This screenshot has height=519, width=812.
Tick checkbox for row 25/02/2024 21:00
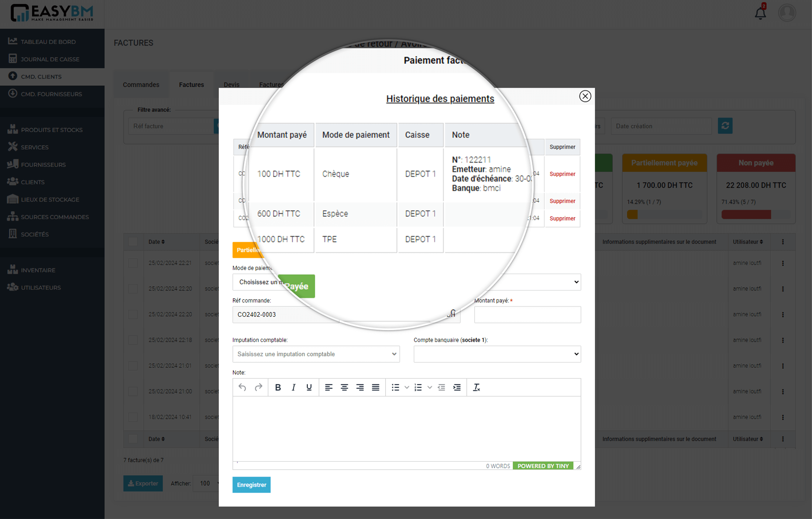coord(133,391)
